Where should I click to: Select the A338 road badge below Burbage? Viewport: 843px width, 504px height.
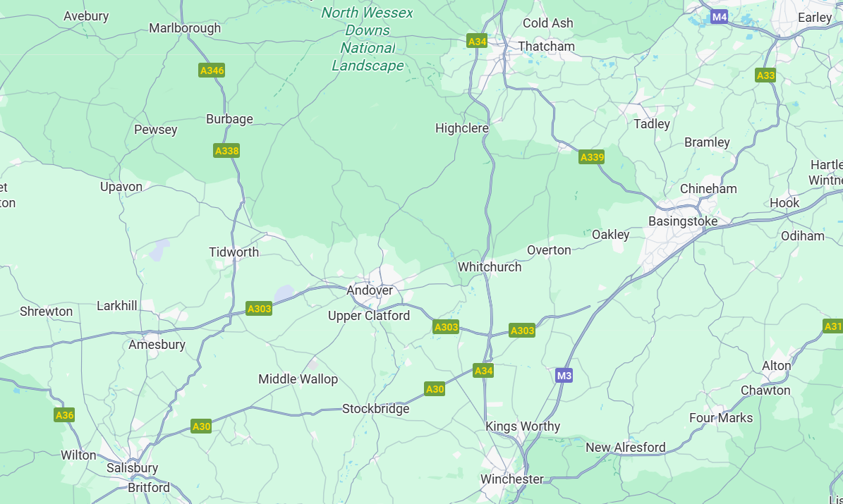[x=227, y=151]
